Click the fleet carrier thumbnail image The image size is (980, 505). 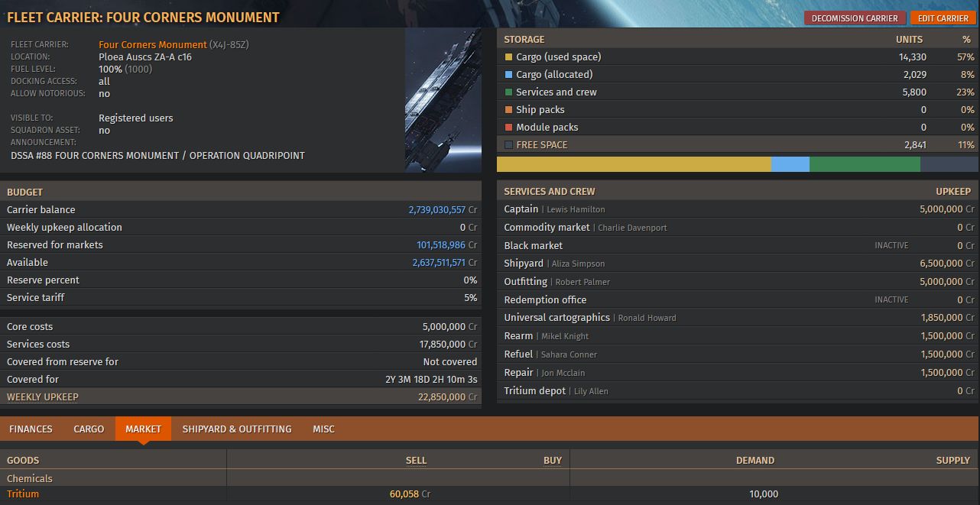pyautogui.click(x=443, y=100)
